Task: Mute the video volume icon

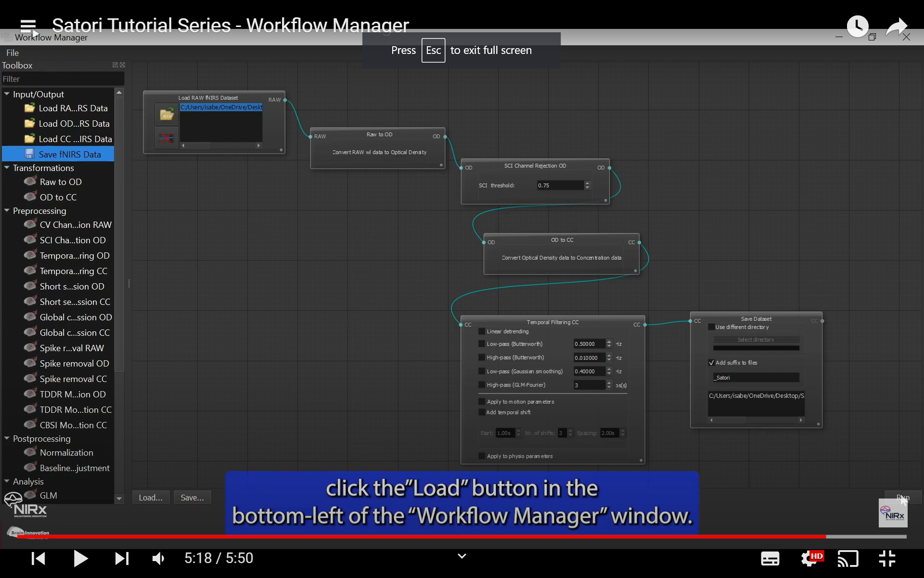Action: (x=158, y=559)
